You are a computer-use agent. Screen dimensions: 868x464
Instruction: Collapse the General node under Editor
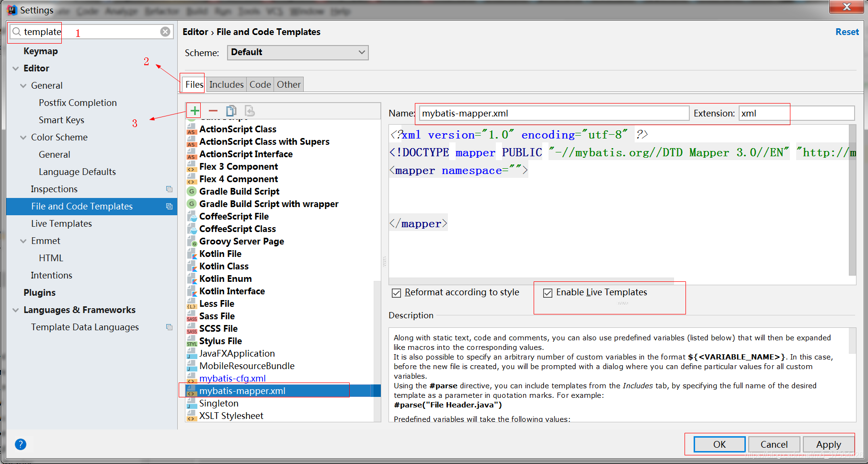[23, 86]
